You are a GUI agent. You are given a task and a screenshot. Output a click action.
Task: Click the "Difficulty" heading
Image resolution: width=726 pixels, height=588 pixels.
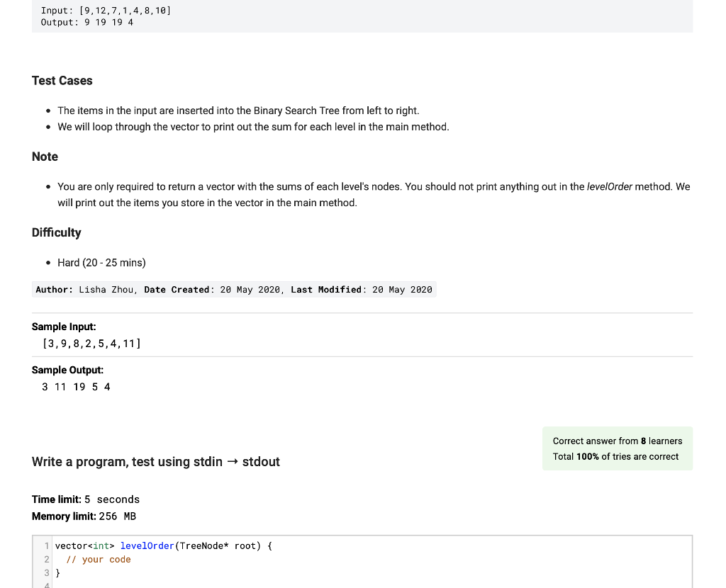[57, 232]
